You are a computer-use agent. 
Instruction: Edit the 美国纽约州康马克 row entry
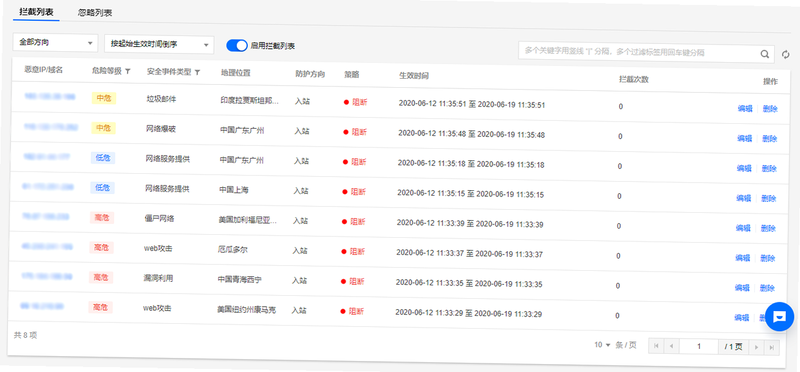pyautogui.click(x=741, y=317)
